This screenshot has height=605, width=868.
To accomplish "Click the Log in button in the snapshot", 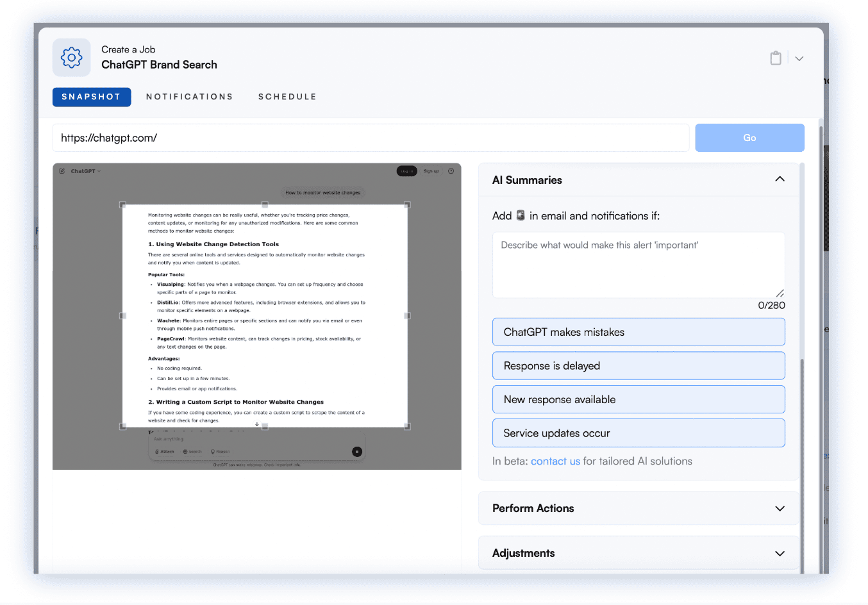I will [407, 171].
